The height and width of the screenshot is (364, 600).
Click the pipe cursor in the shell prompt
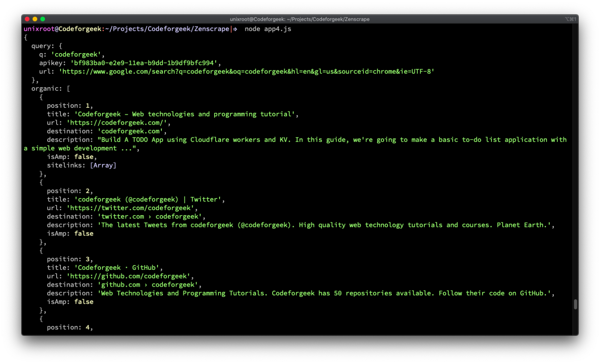[x=231, y=29]
